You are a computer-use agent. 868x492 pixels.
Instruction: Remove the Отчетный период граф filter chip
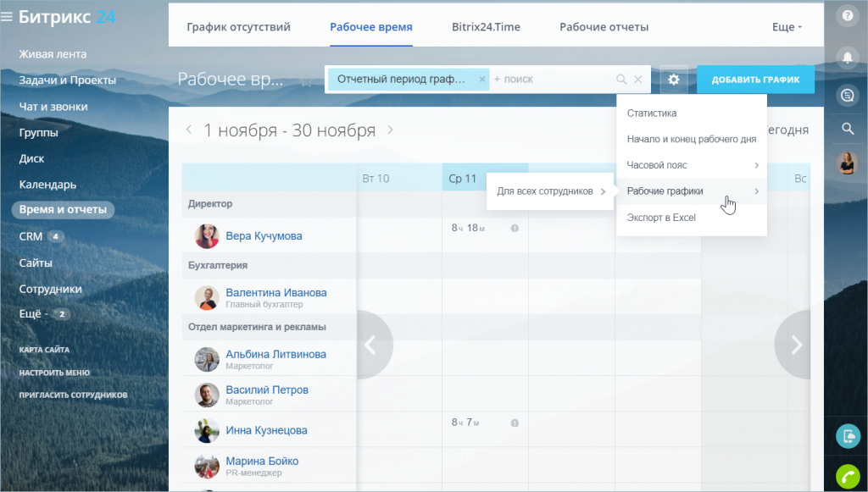pyautogui.click(x=481, y=79)
